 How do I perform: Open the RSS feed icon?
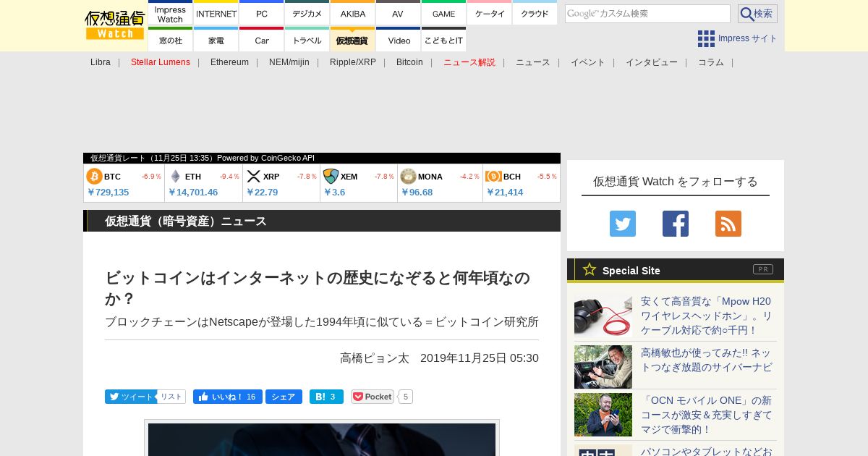coord(728,224)
